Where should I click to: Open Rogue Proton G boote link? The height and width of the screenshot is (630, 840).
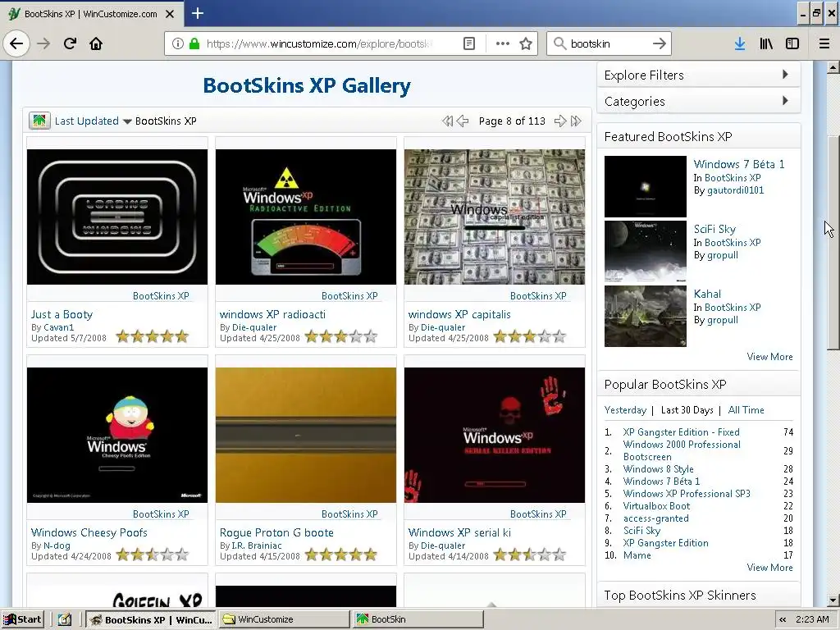(x=276, y=532)
